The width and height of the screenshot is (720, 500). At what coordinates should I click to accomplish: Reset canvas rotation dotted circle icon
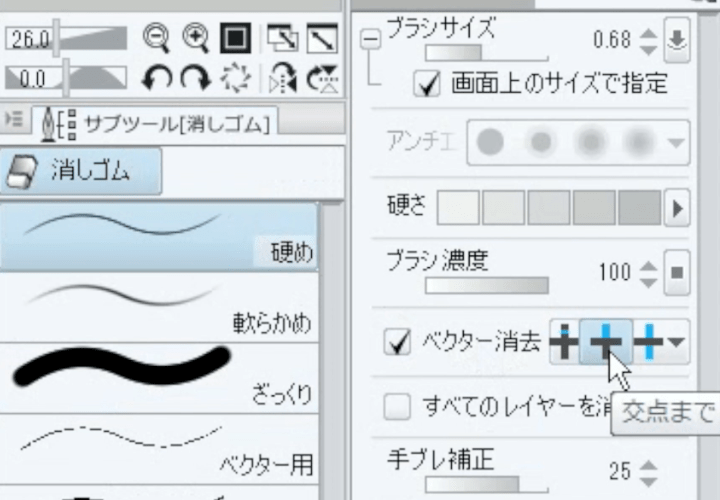click(236, 78)
